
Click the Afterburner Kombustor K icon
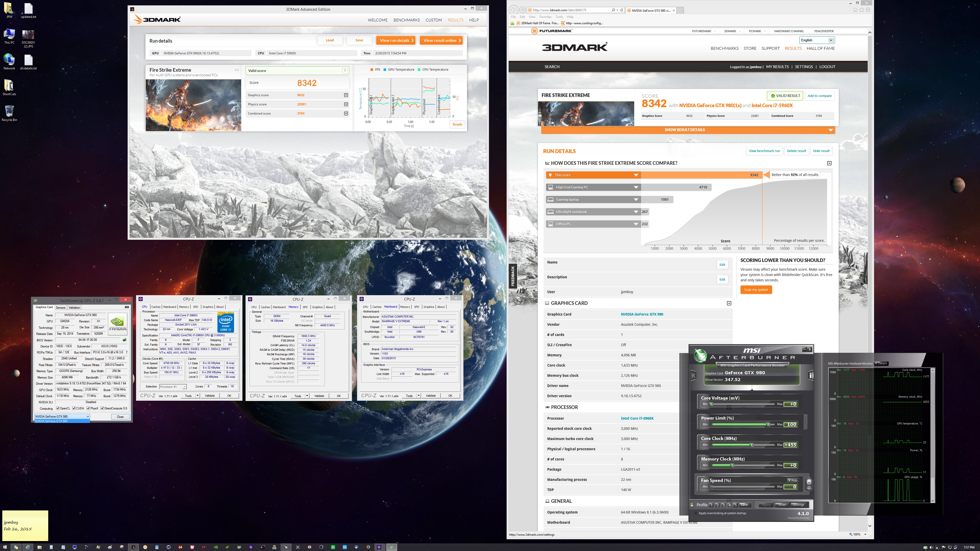pyautogui.click(x=693, y=375)
